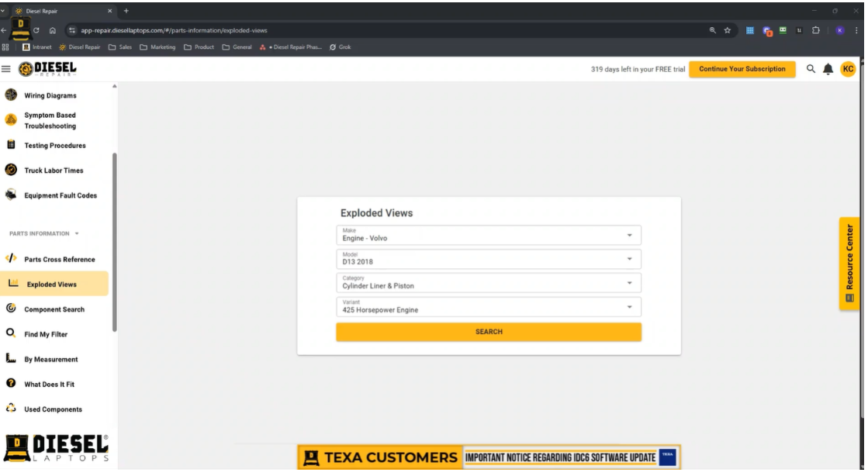
Task: Open a new browser tab with plus
Action: tap(126, 11)
